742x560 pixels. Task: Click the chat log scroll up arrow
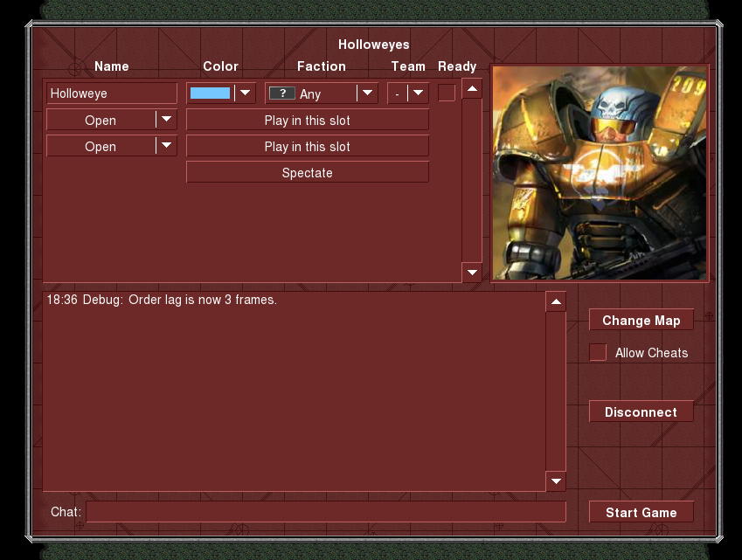[556, 302]
